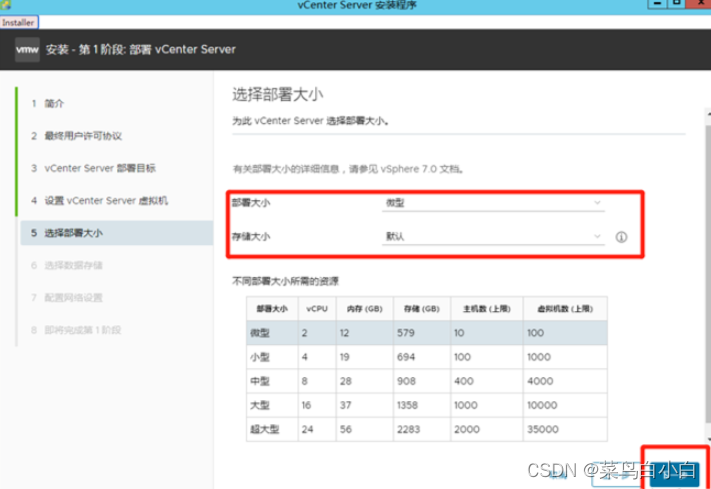Click the 主机数 (上限) column header
This screenshot has width=711, height=489.
pyautogui.click(x=487, y=309)
